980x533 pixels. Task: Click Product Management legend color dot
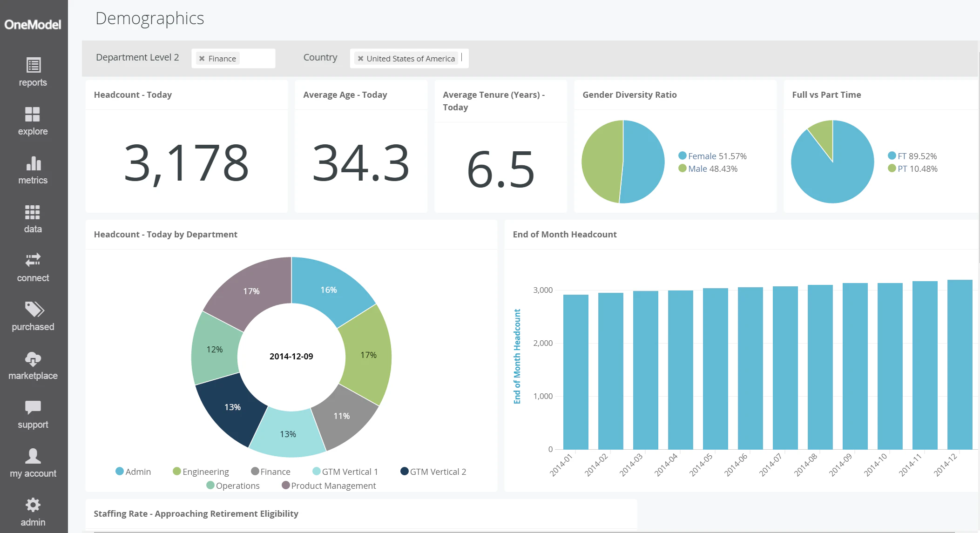point(286,485)
